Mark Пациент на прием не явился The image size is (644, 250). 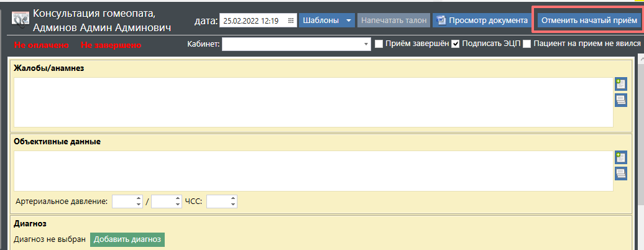click(x=527, y=44)
